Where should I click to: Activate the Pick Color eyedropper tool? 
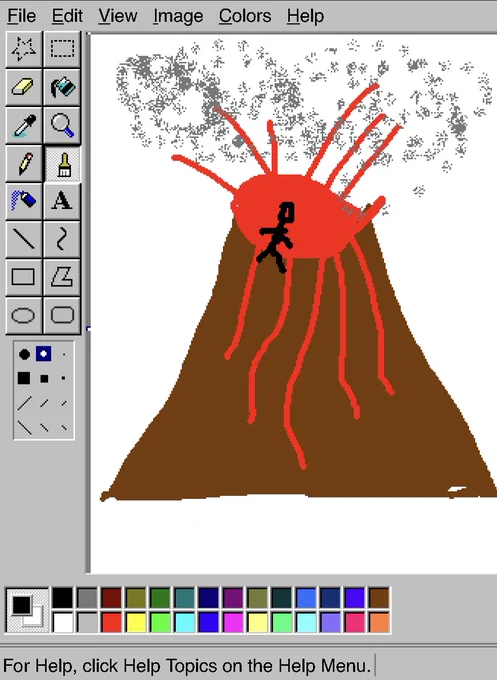pyautogui.click(x=24, y=125)
